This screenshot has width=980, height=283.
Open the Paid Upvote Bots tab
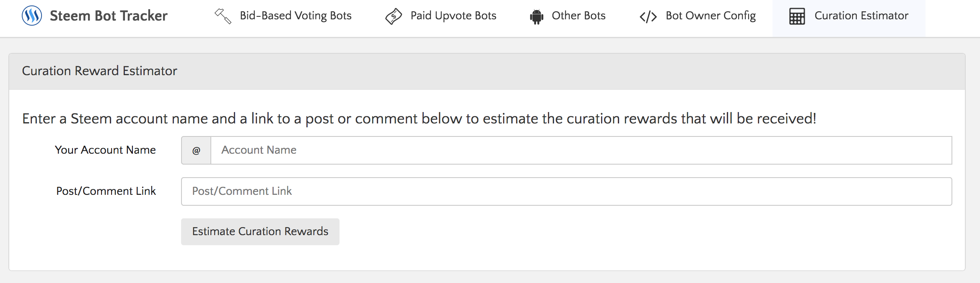coord(453,16)
